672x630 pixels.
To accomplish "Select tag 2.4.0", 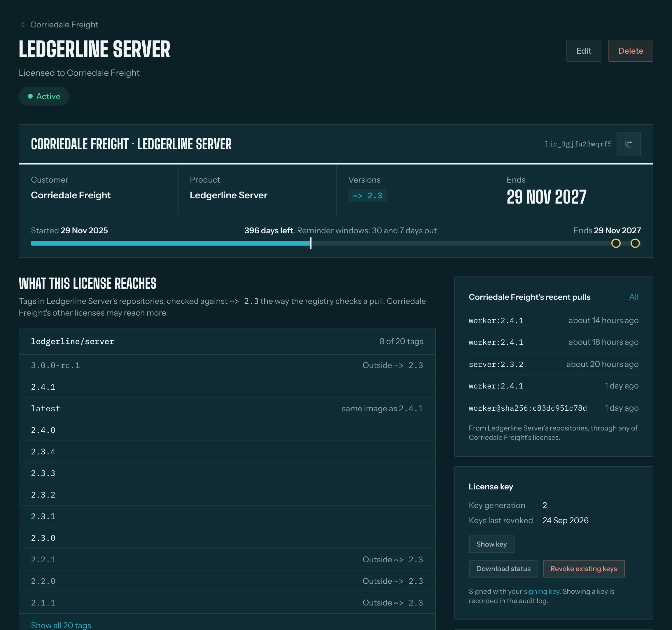I will 227,430.
